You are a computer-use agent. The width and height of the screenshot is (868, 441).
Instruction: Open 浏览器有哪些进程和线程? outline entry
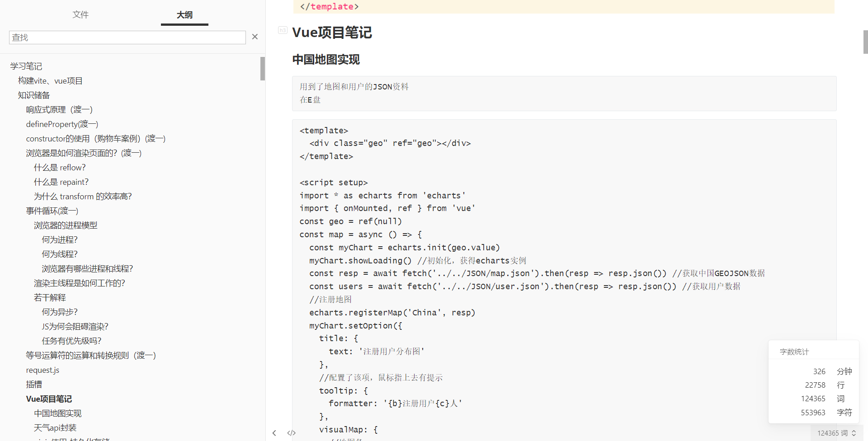(87, 269)
